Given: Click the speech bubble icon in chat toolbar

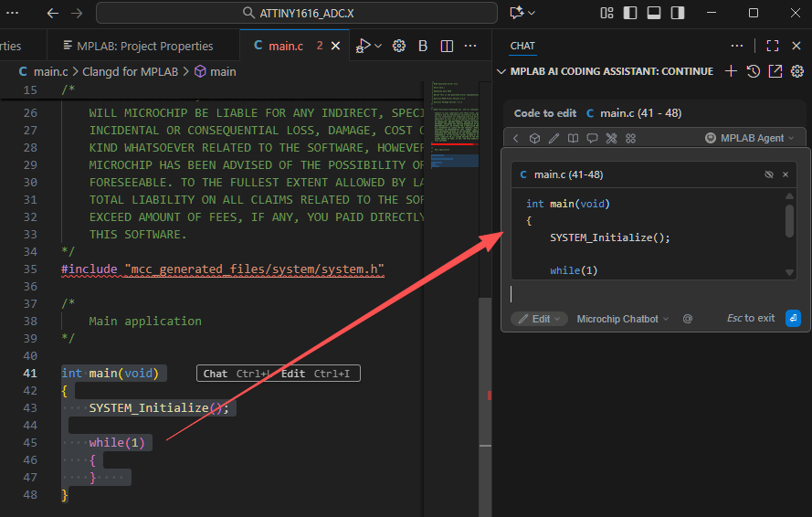Looking at the screenshot, I should tap(592, 138).
